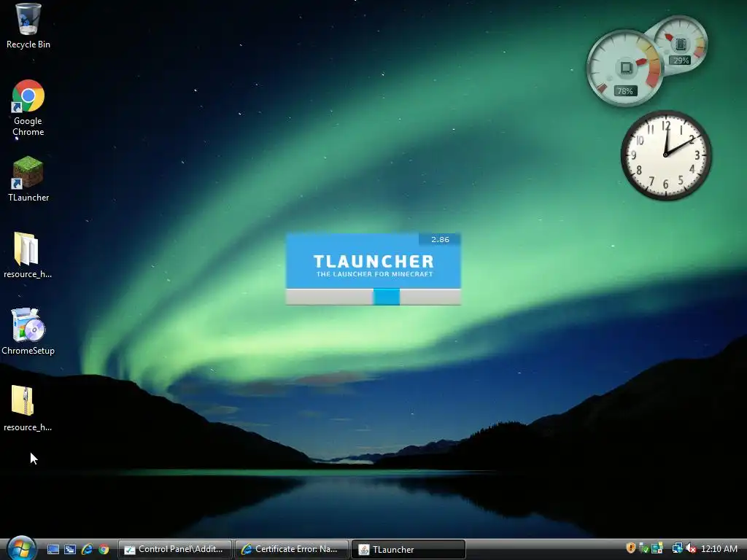Select the ChromeSetup installer icon

pos(28,332)
